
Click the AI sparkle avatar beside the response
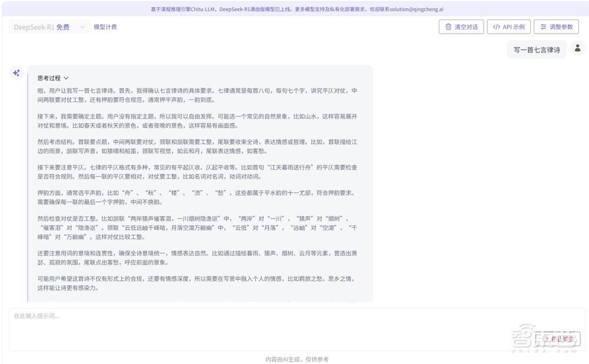16,72
